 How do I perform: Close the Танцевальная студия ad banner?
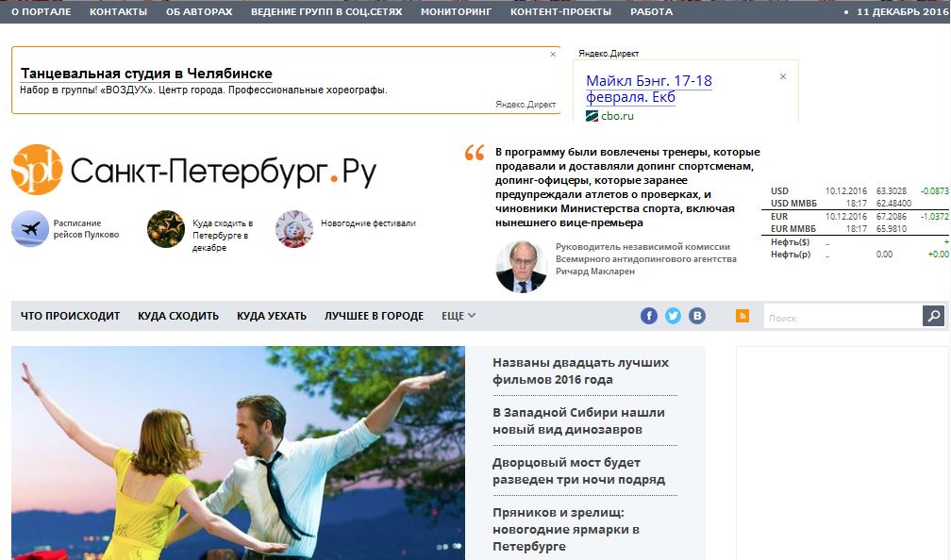click(553, 54)
